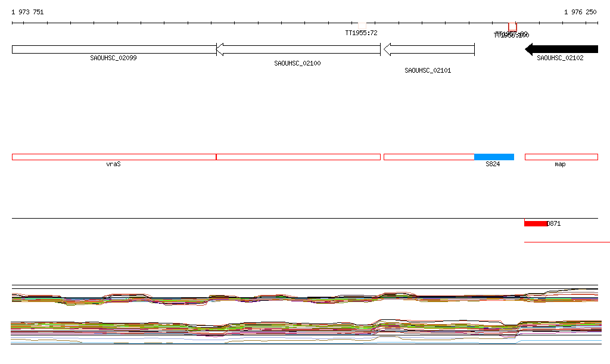Click the TT1955:72 terminator label
The height and width of the screenshot is (364, 610).
(x=361, y=33)
